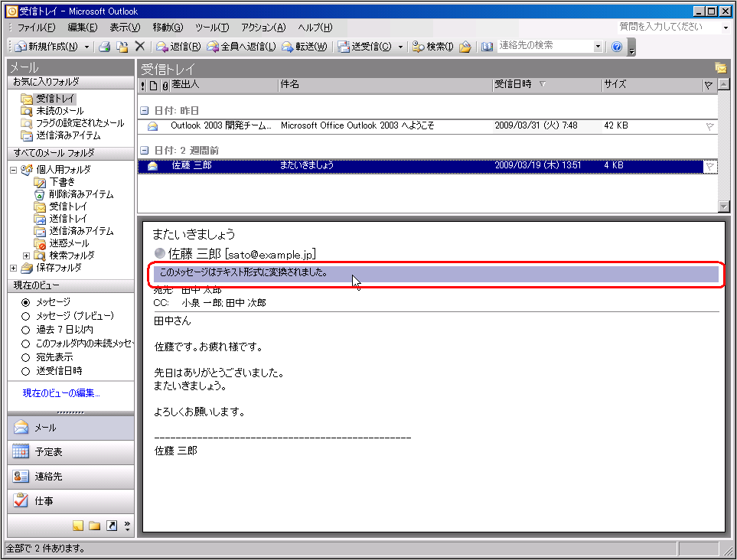Screen dimensions: 737x560
Task: Forward message with 転送(W) button
Action: (304, 47)
